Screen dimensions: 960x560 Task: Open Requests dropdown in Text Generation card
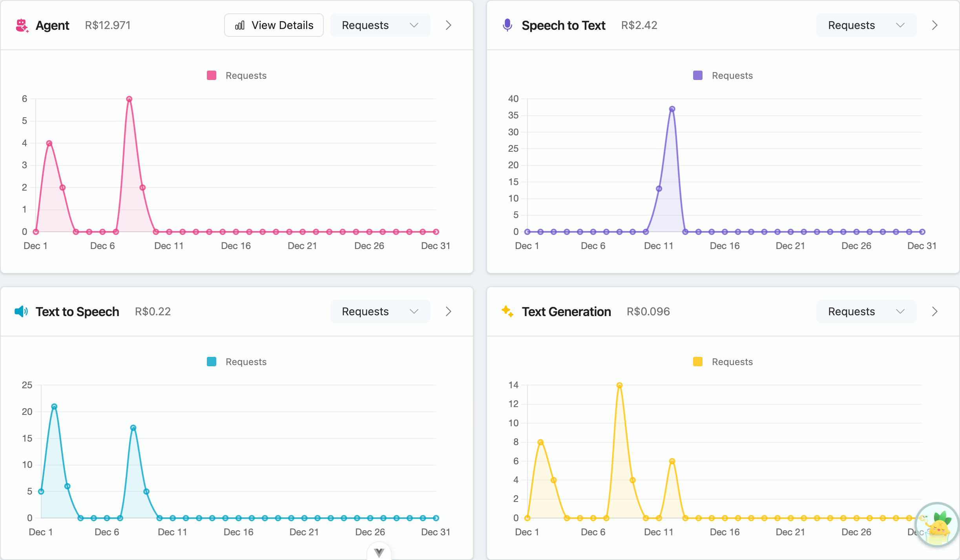(x=866, y=311)
